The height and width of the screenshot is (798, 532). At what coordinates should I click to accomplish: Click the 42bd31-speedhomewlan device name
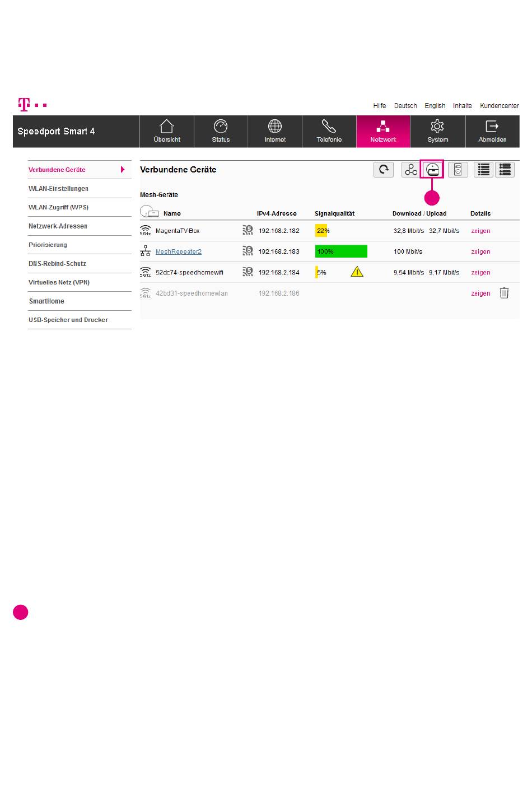(x=192, y=293)
